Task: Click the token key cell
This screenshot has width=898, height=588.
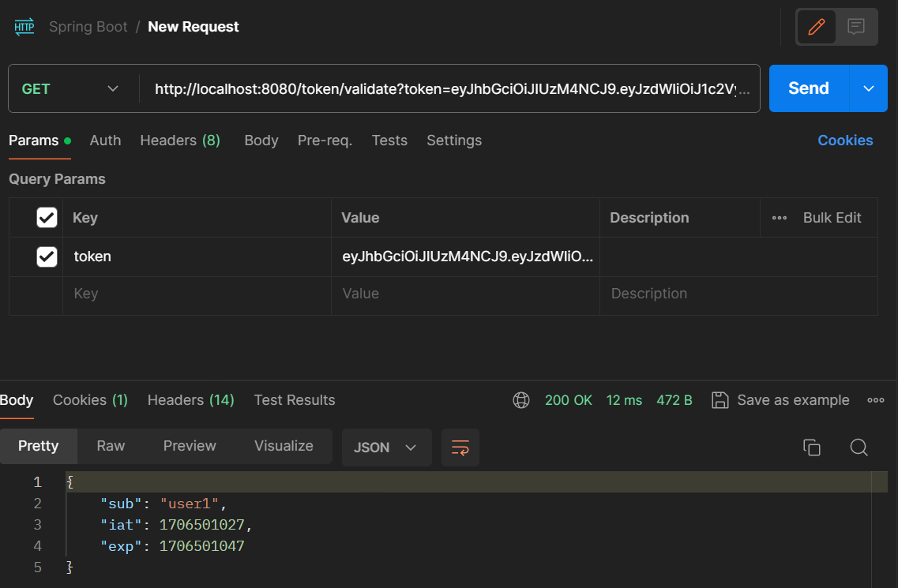Action: pyautogui.click(x=197, y=257)
